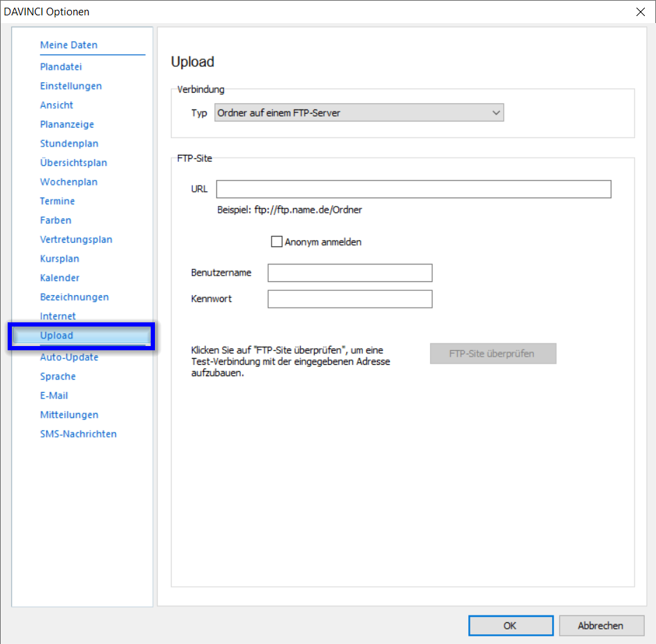Click the FTP-Site überprüfen button
The width and height of the screenshot is (656, 644).
pyautogui.click(x=493, y=354)
